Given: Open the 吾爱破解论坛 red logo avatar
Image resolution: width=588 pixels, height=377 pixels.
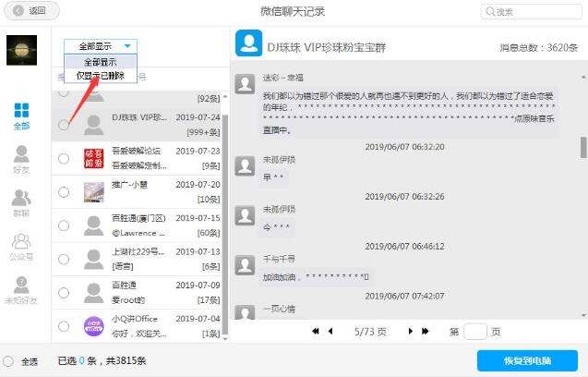Looking at the screenshot, I should point(94,158).
